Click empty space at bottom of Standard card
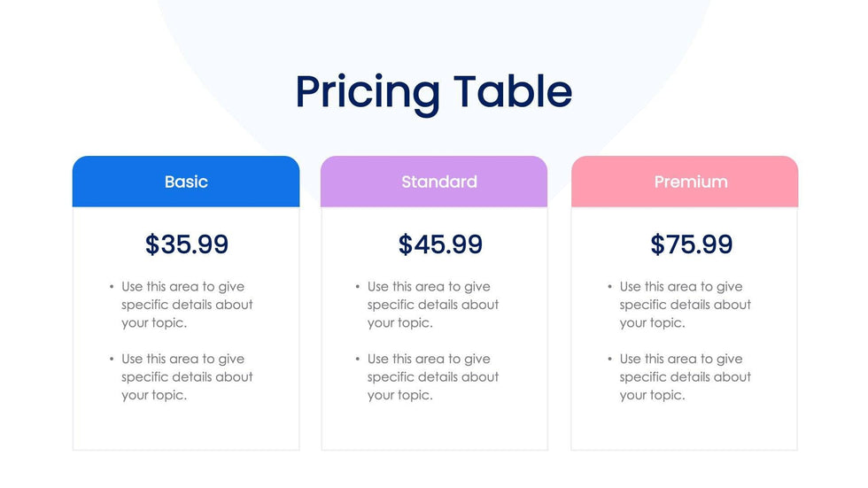Viewport: 868px width, 488px height. [x=434, y=430]
